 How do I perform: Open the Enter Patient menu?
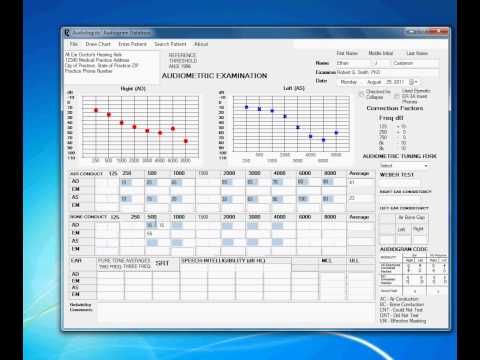point(132,44)
